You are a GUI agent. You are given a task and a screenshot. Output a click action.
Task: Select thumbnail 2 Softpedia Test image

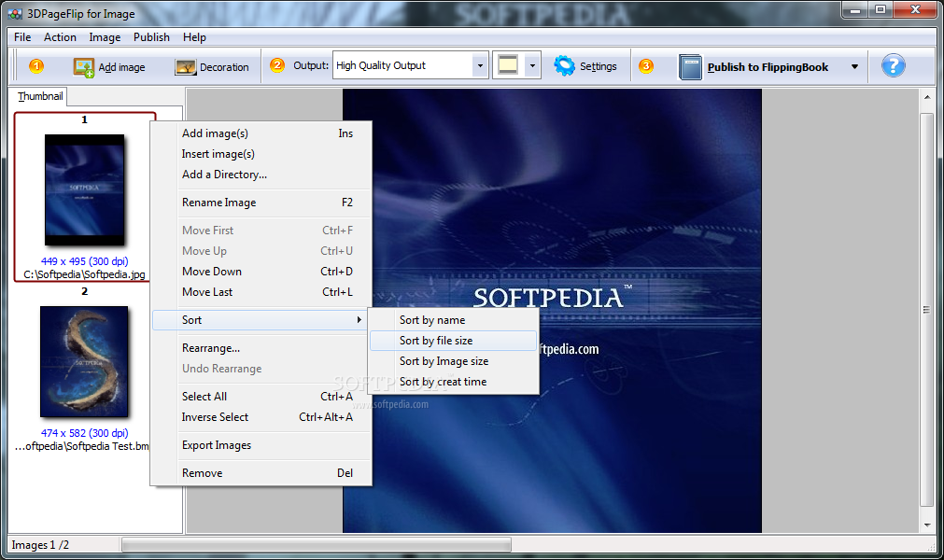pyautogui.click(x=84, y=361)
